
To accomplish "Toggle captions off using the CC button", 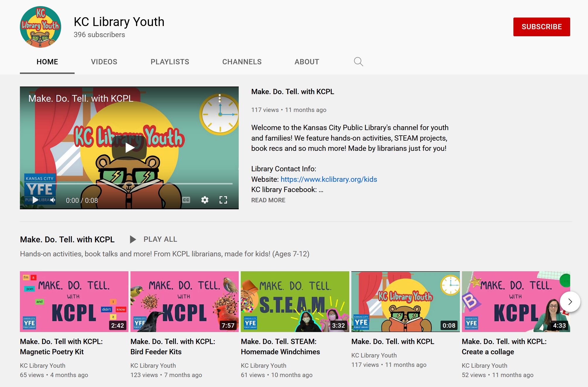I will (186, 200).
